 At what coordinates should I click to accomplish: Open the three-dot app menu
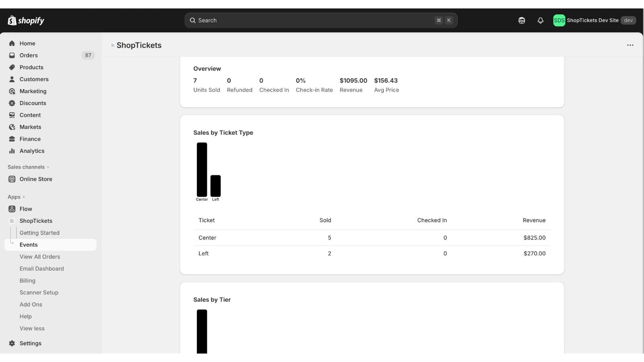tap(630, 45)
